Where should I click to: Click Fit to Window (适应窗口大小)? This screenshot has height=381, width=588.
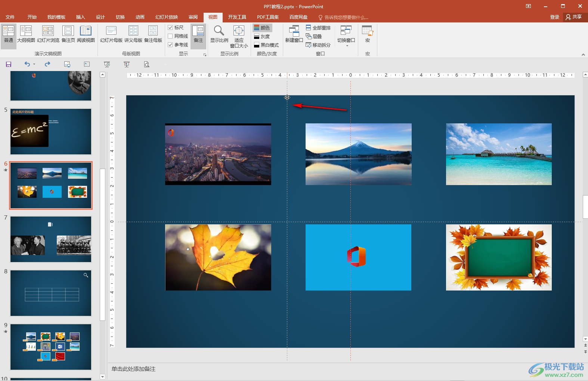[x=239, y=37]
